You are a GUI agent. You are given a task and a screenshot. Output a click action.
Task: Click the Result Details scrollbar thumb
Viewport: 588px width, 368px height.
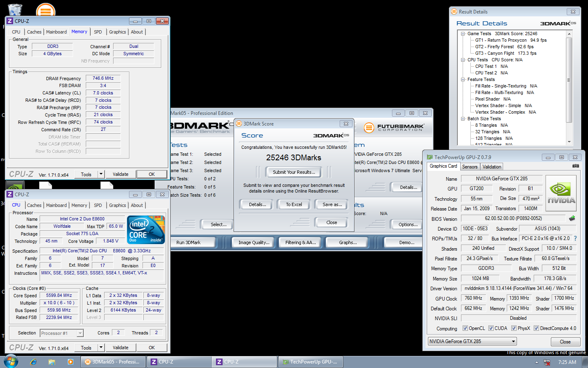tap(569, 80)
